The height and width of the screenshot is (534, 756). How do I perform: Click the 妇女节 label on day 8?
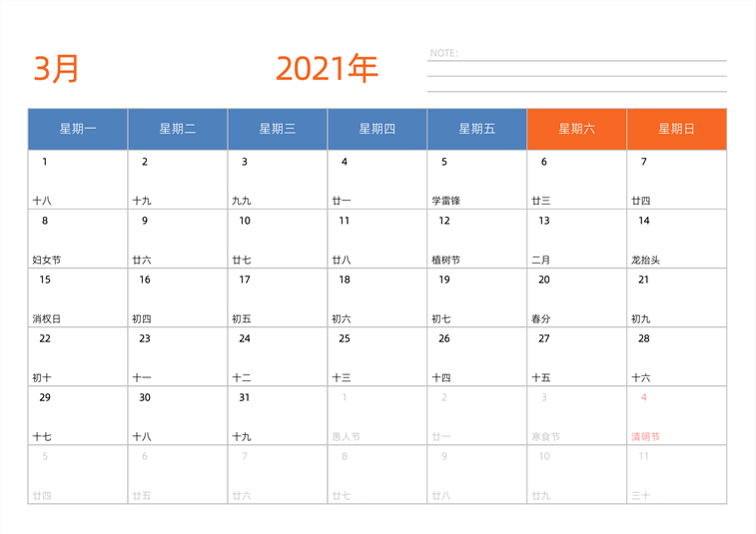point(47,261)
